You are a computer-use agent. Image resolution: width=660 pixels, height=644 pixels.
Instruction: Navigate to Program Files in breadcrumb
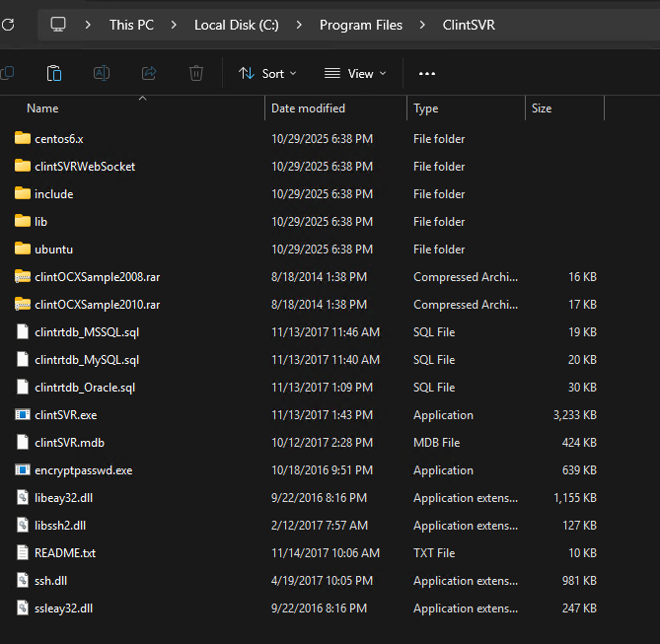360,25
